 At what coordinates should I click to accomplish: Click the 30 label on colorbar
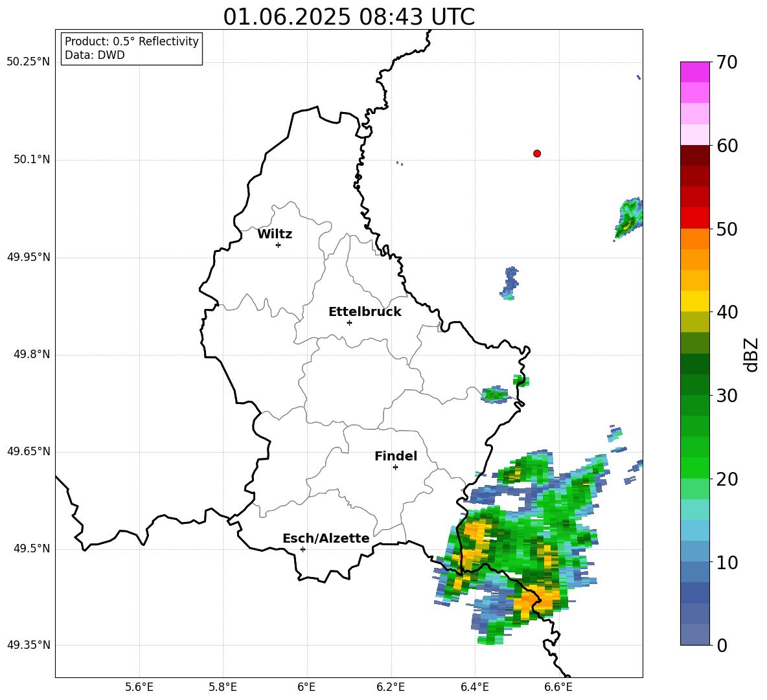coord(726,396)
